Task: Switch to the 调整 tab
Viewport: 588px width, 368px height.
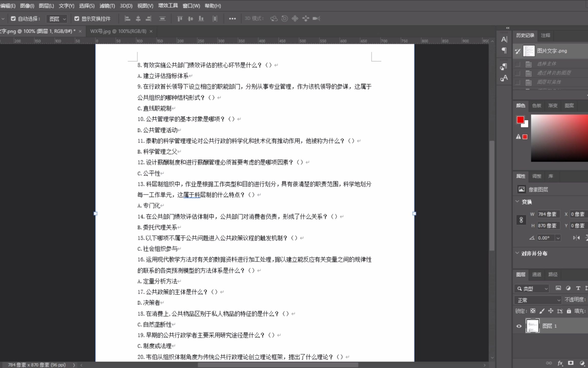Action: pos(536,176)
